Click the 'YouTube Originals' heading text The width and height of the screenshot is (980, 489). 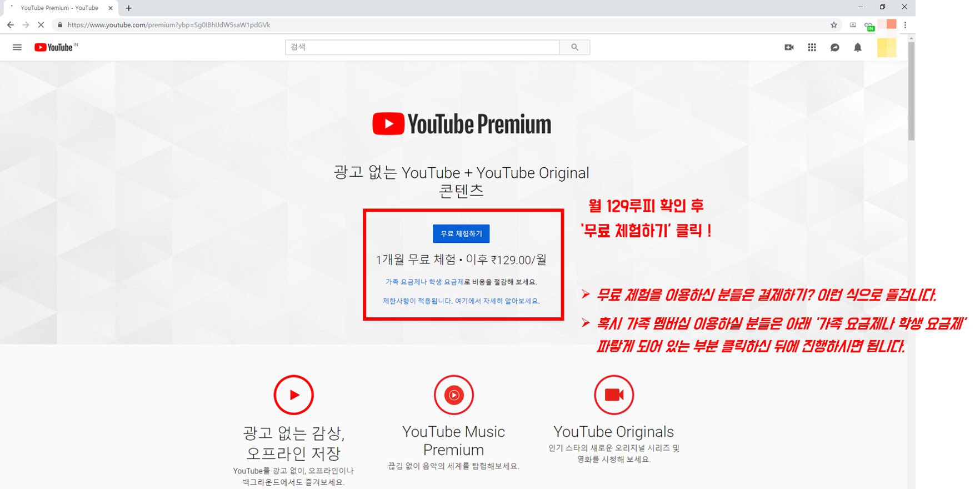614,432
